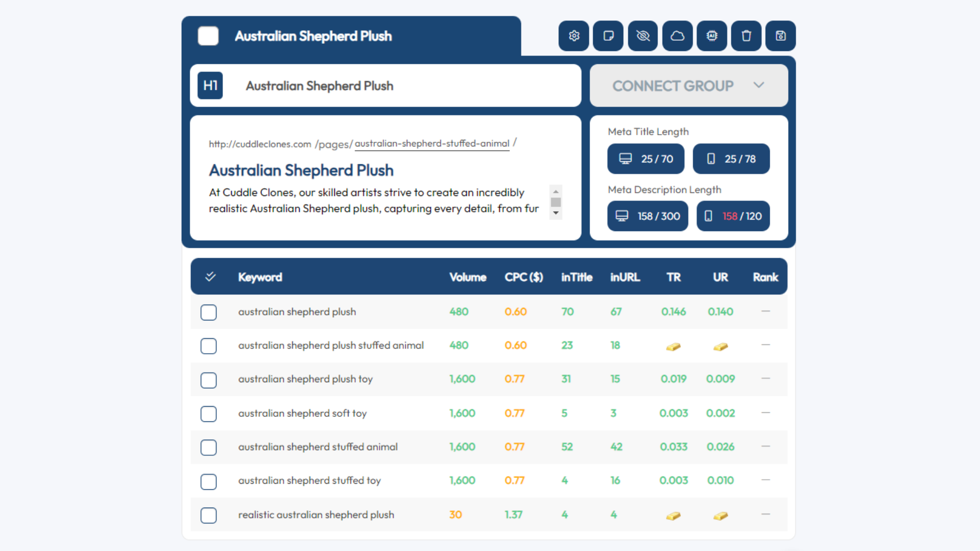
Task: Click the CPC column header
Action: coord(524,277)
